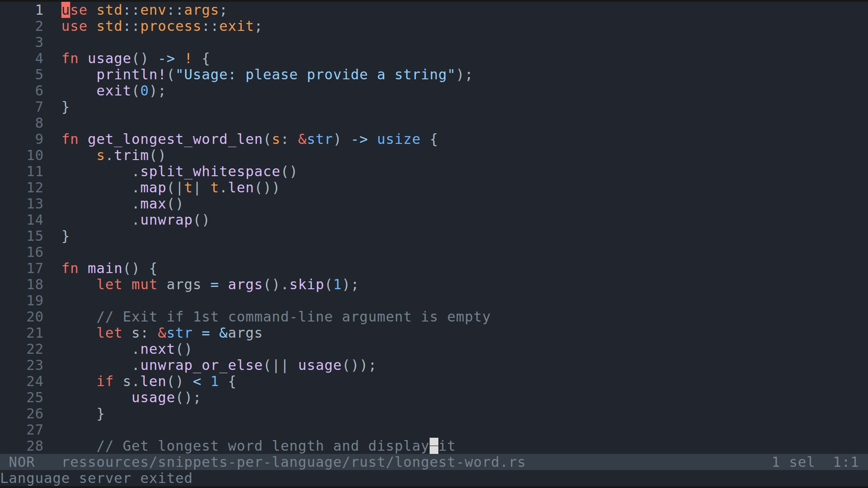The image size is (868, 488).
Task: Click line number 9 in the gutter
Action: coord(39,139)
